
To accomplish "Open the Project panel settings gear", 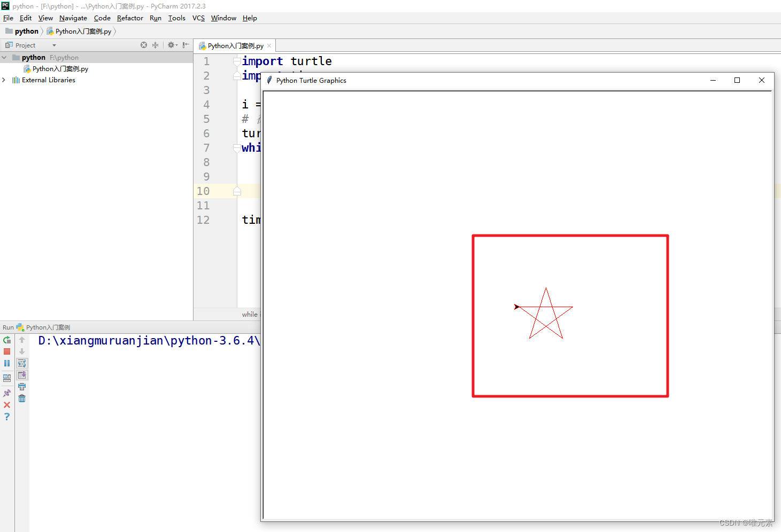I will coord(172,45).
